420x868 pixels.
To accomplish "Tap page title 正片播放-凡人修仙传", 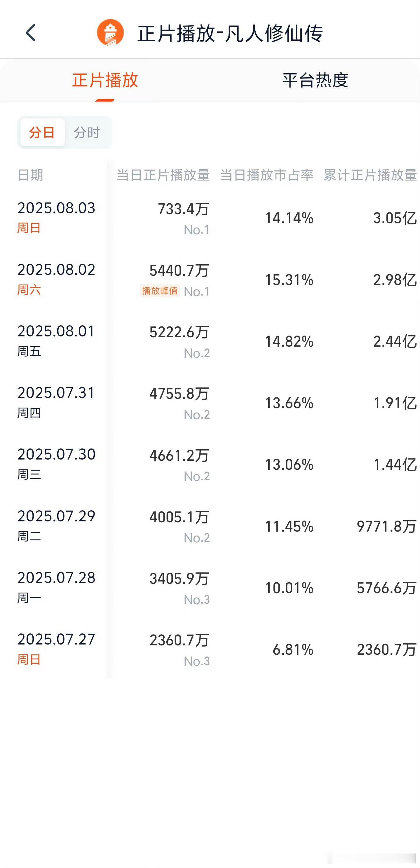I will pos(230,33).
